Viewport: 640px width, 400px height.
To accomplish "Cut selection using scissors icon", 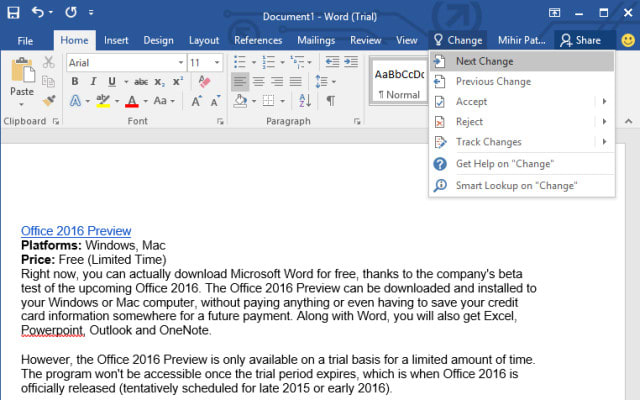I will [x=49, y=62].
